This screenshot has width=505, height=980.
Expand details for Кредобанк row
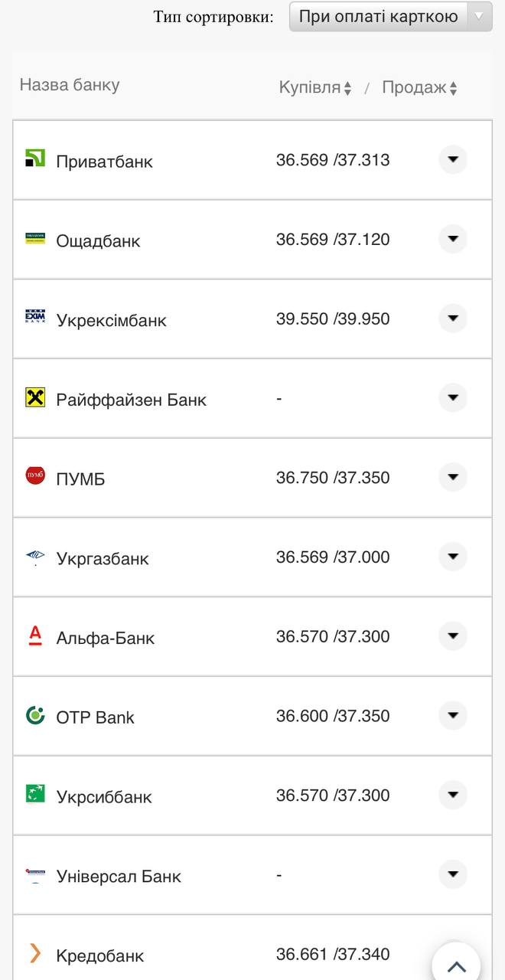pyautogui.click(x=452, y=954)
